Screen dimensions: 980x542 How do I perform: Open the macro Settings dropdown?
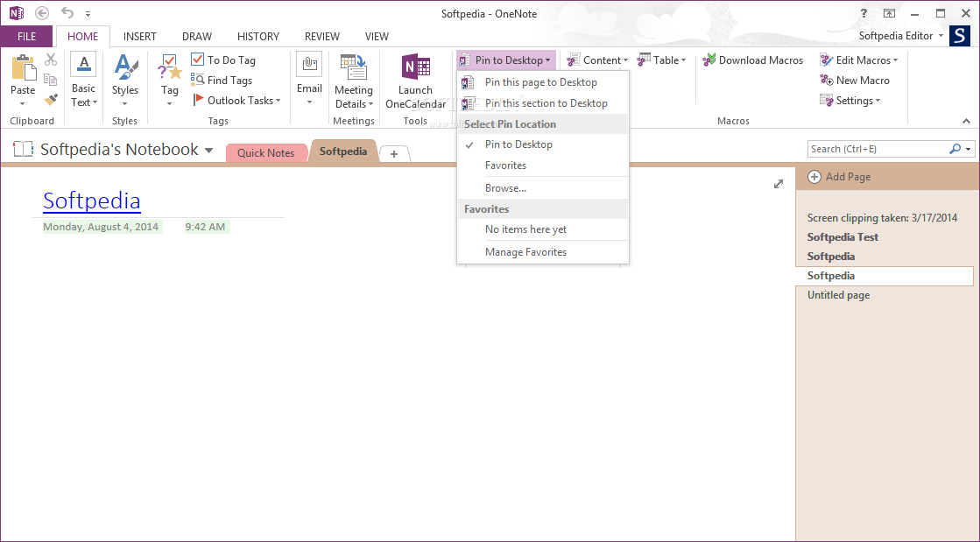pyautogui.click(x=850, y=100)
